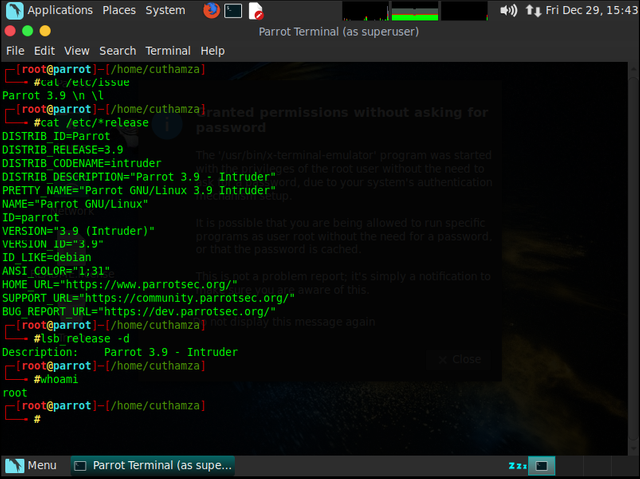Open the memory usage monitor graph

tap(415, 11)
